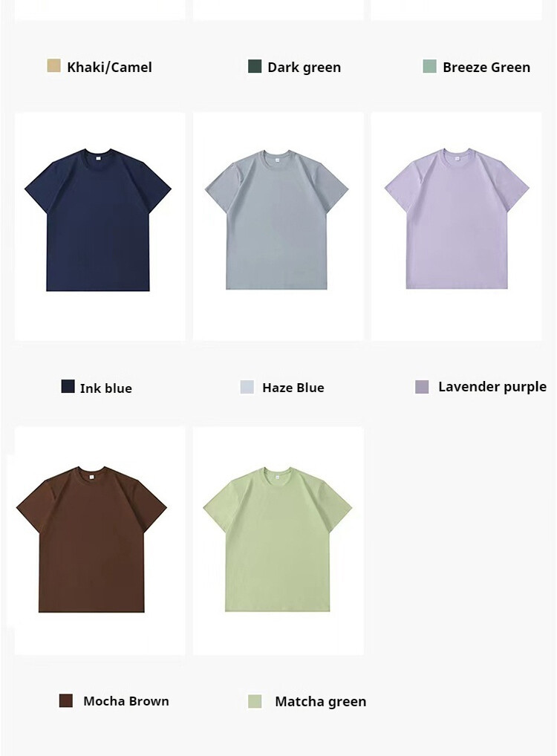The width and height of the screenshot is (557, 756).
Task: Open the mocha brown t-shirt image
Action: point(100,541)
